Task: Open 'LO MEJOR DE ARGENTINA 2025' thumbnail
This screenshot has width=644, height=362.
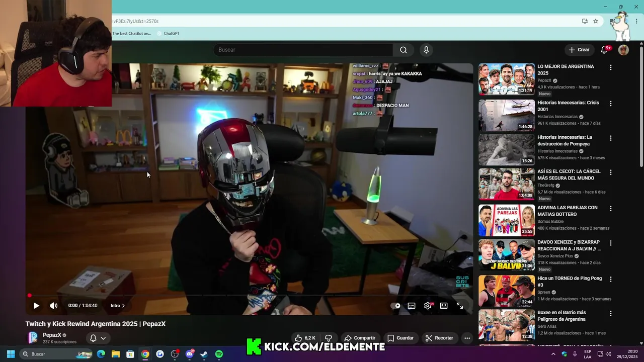Action: (507, 79)
